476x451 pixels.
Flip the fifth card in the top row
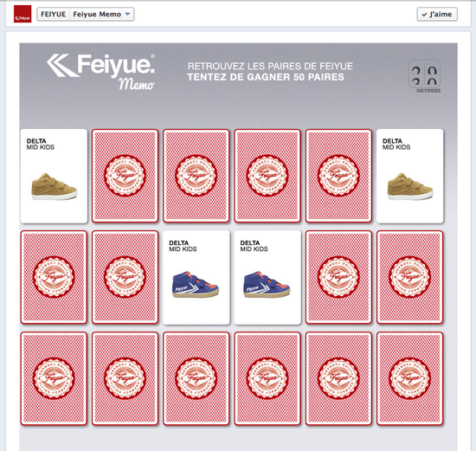(338, 176)
